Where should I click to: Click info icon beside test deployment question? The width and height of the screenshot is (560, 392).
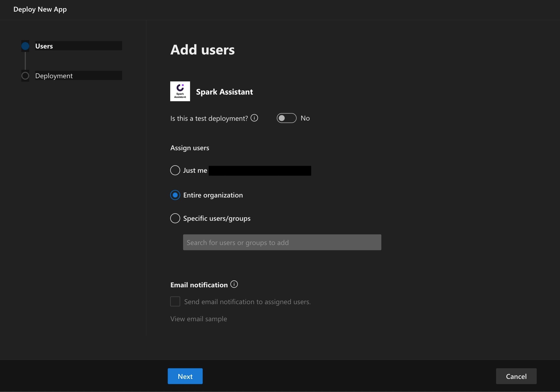point(254,118)
